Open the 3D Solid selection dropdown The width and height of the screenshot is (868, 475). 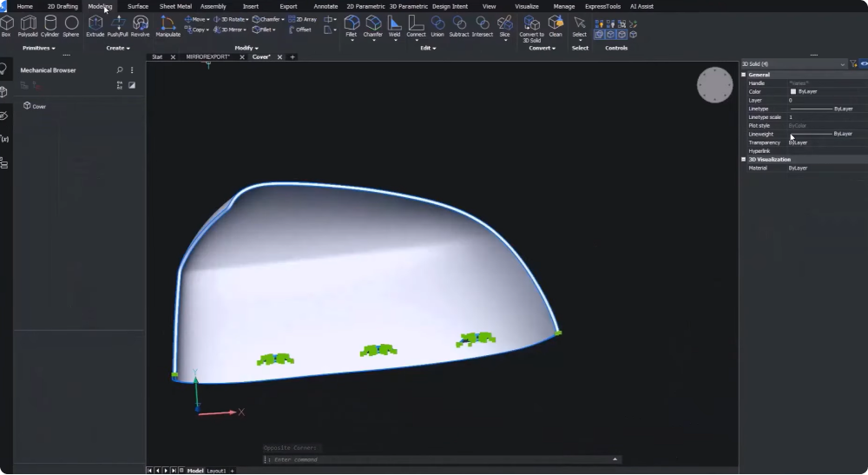(794, 64)
